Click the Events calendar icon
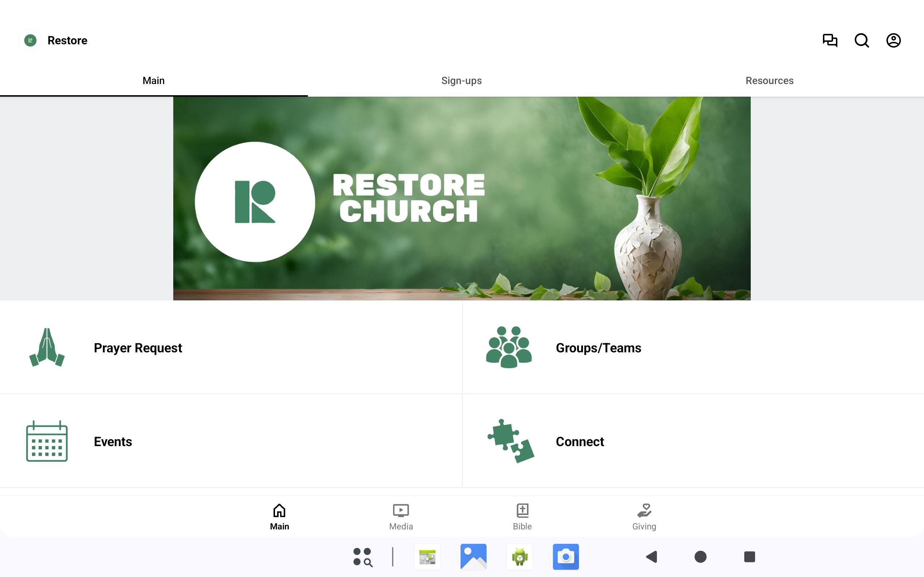 click(47, 441)
